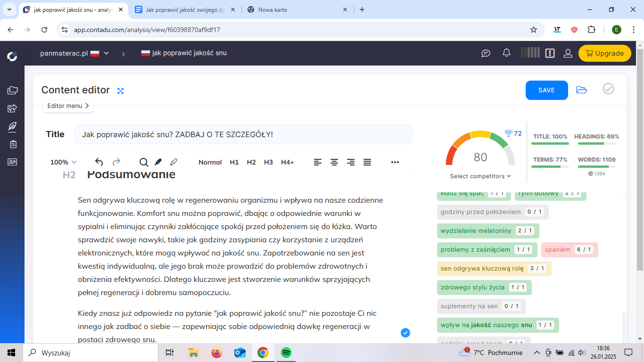Apply H2 heading style
Image resolution: width=644 pixels, height=362 pixels.
pyautogui.click(x=251, y=162)
